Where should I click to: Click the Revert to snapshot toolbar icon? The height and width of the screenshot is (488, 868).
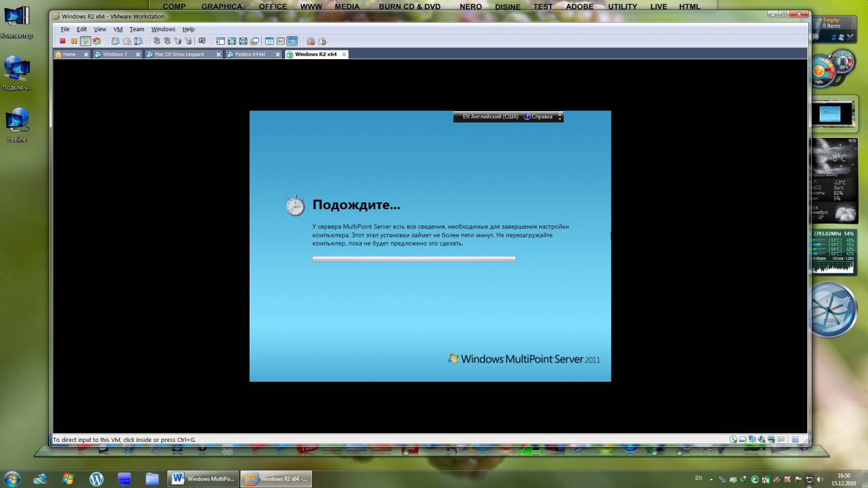pyautogui.click(x=127, y=41)
